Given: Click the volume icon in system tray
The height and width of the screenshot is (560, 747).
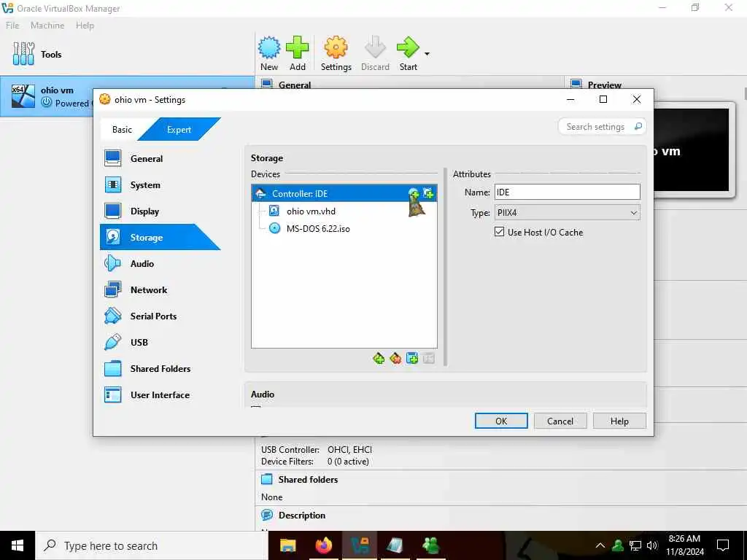Looking at the screenshot, I should [x=652, y=545].
